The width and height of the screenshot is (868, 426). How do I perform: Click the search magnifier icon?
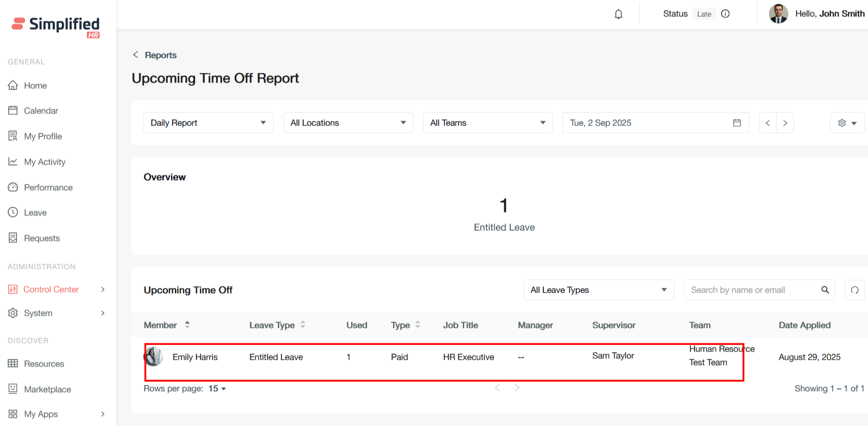click(x=825, y=290)
